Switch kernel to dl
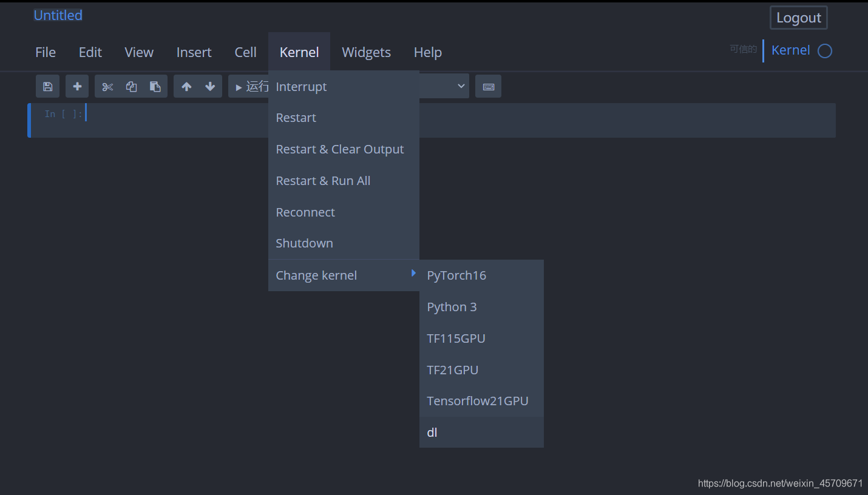Image resolution: width=868 pixels, height=495 pixels. coord(481,433)
